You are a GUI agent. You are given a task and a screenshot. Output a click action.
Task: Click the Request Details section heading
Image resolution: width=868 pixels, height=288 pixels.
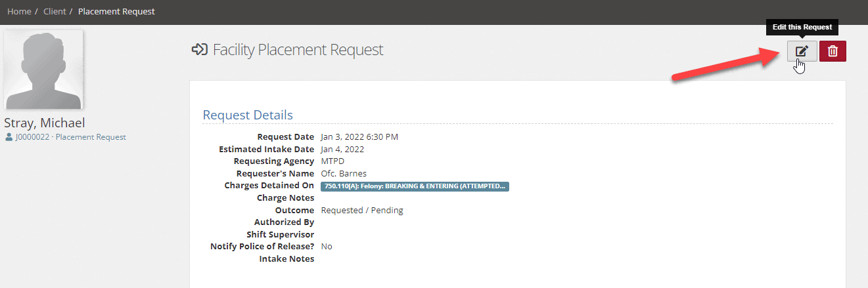pyautogui.click(x=248, y=115)
